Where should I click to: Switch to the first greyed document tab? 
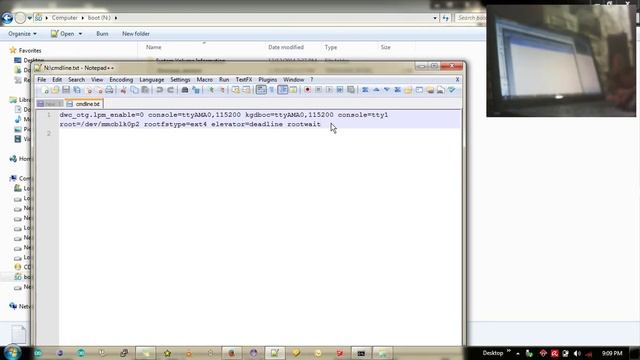(x=49, y=104)
